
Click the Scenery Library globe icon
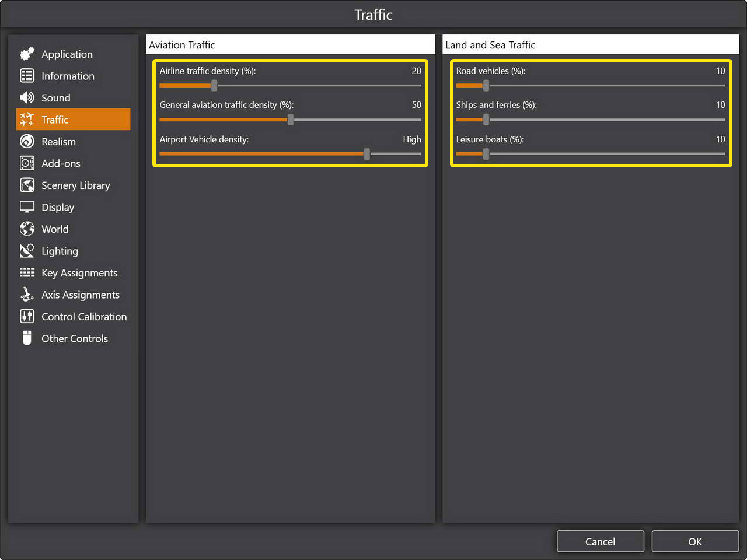pos(27,185)
